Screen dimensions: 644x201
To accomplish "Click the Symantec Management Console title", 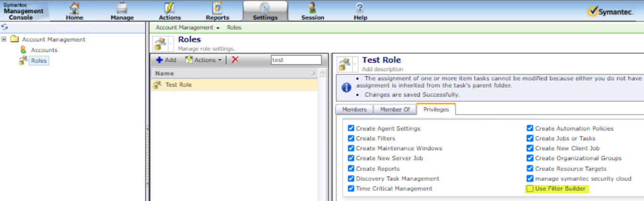I will coord(24,11).
